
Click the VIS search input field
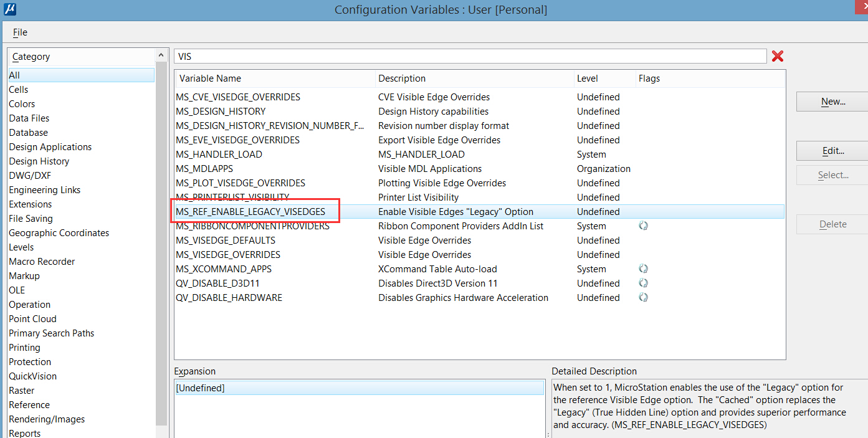(470, 56)
